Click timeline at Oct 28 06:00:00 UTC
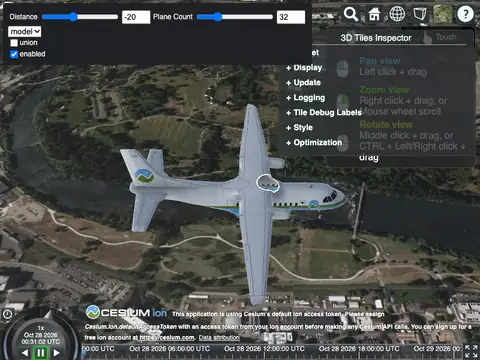The image size is (480, 360). pos(170,349)
